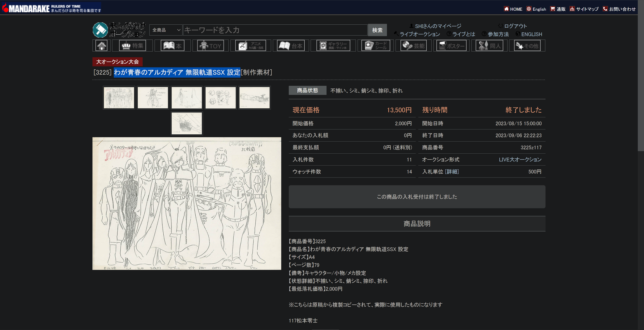Open the TOY robot category
644x330 pixels.
[x=211, y=46]
